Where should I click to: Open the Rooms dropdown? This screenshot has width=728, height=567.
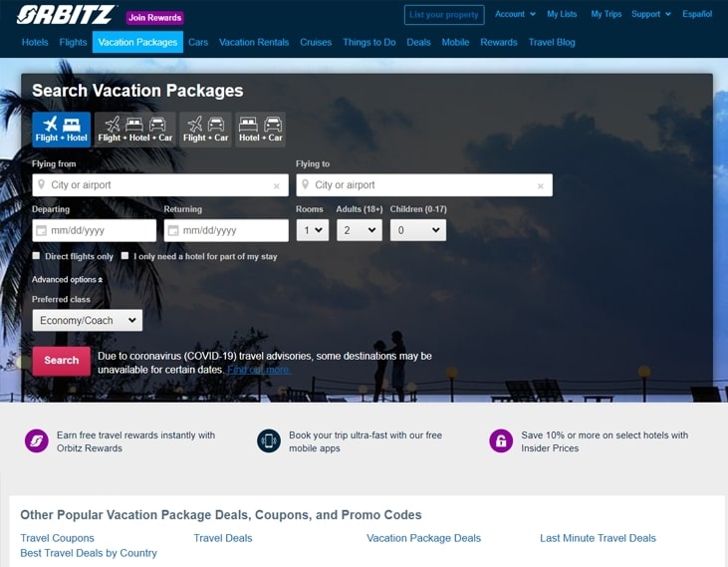[x=313, y=230]
